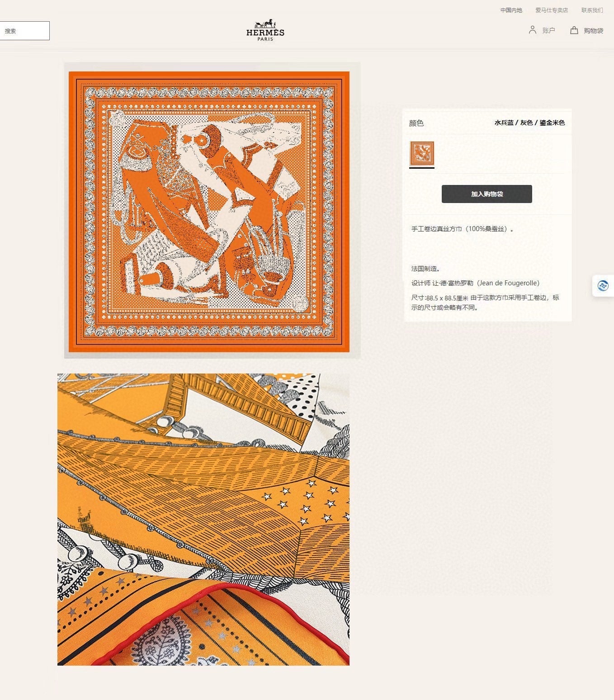Click the 账户 account text link
The width and height of the screenshot is (614, 700).
pos(548,30)
